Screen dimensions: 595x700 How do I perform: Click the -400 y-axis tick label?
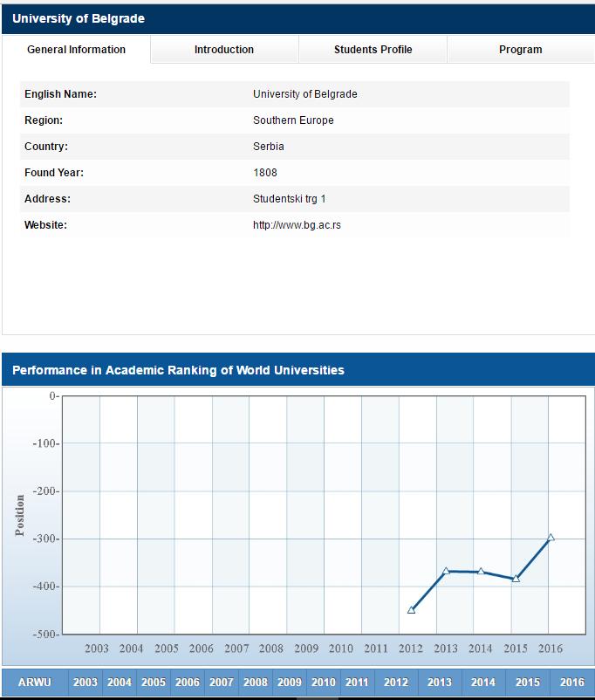(x=45, y=587)
